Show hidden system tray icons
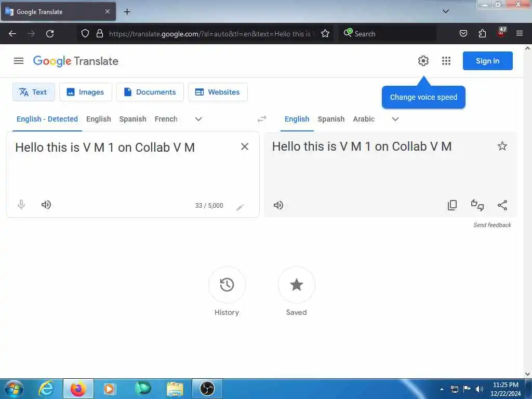532x399 pixels. pos(442,389)
